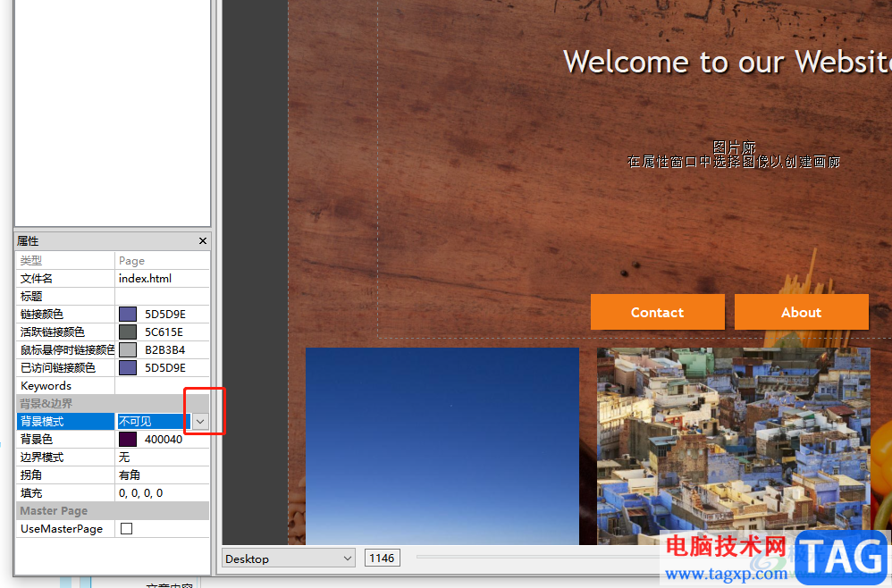The width and height of the screenshot is (892, 588).
Task: Pick the 背景色 color swatch
Action: pyautogui.click(x=128, y=439)
